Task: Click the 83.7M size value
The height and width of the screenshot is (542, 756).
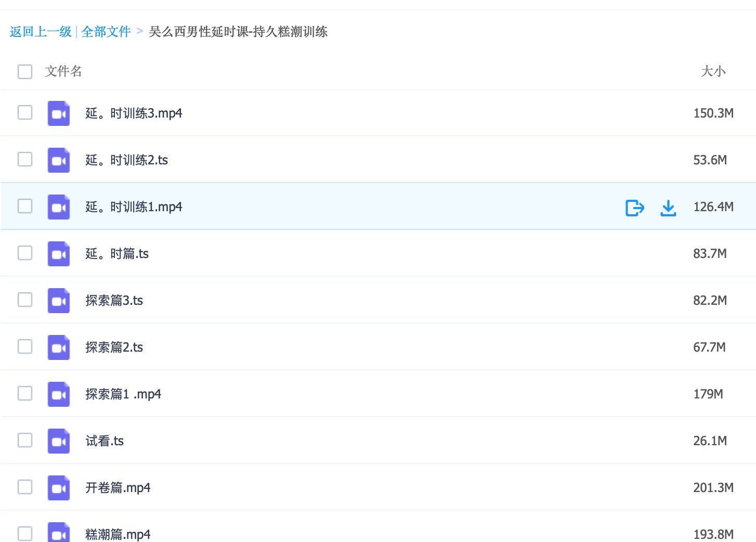Action: 710,254
